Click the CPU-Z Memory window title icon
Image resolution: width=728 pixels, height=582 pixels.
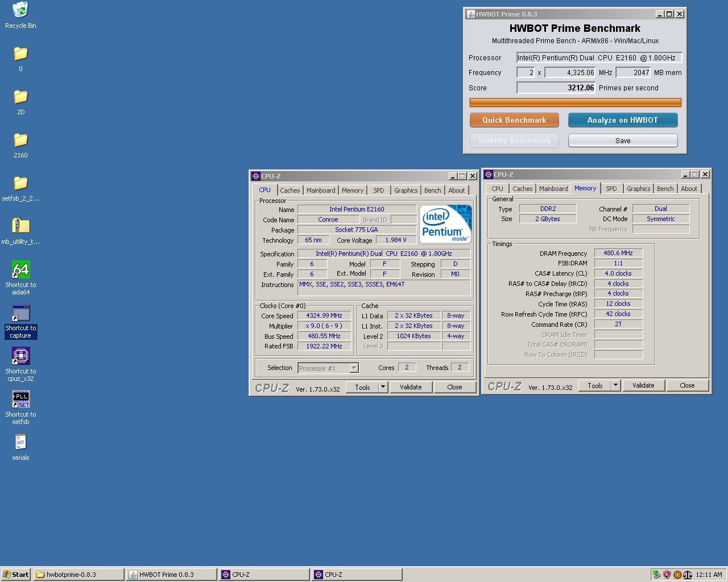(489, 174)
